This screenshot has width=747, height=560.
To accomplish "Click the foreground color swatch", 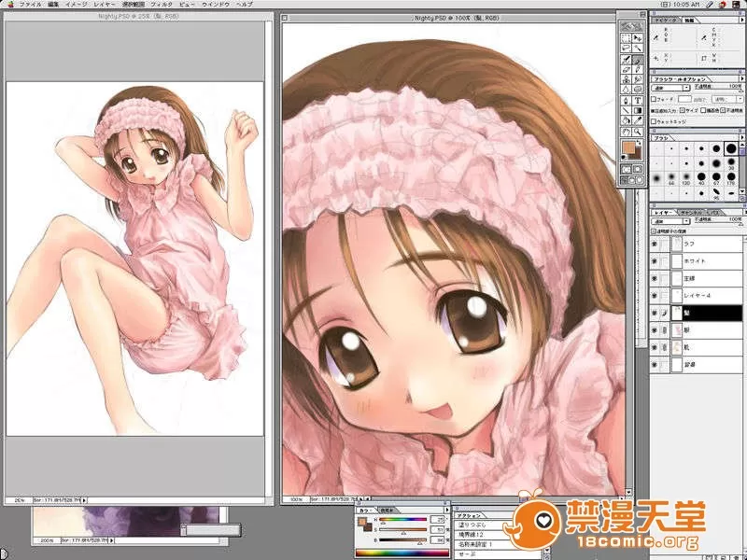I will [628, 147].
